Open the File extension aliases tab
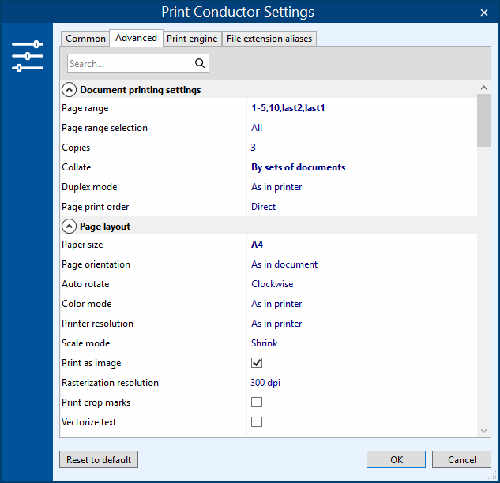The width and height of the screenshot is (500, 483). [x=269, y=39]
